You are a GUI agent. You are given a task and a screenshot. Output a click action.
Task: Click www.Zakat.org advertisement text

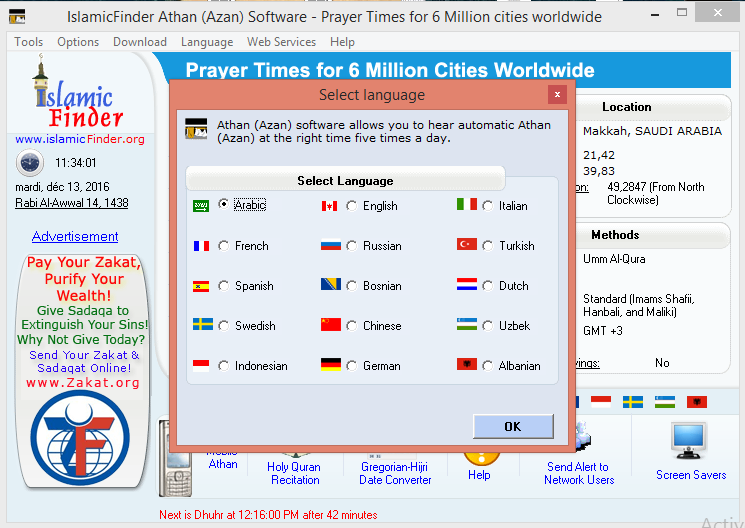(83, 383)
